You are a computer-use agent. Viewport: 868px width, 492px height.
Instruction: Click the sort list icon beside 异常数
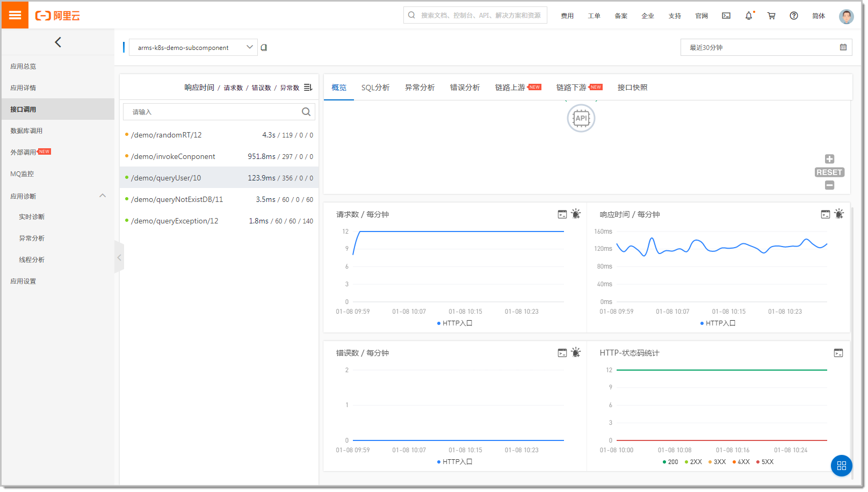(x=308, y=87)
